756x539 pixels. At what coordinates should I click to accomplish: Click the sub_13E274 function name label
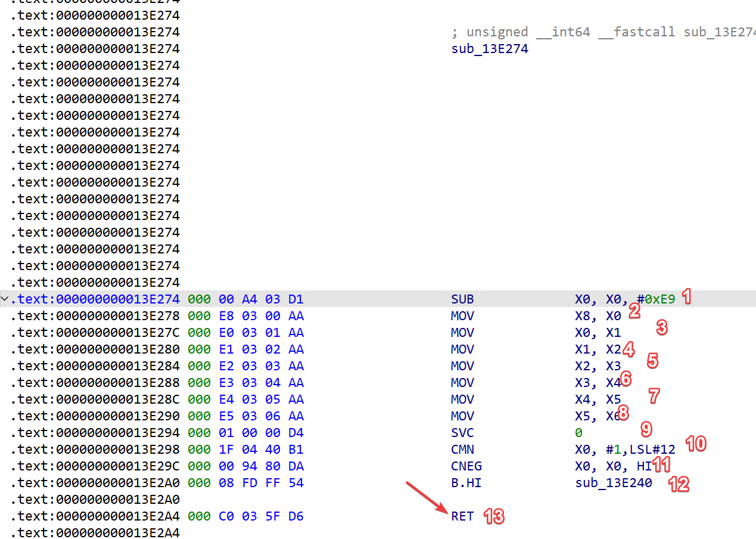[490, 49]
